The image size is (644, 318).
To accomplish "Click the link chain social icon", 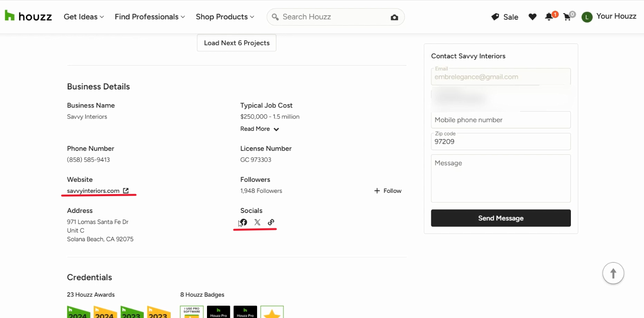I will (271, 222).
